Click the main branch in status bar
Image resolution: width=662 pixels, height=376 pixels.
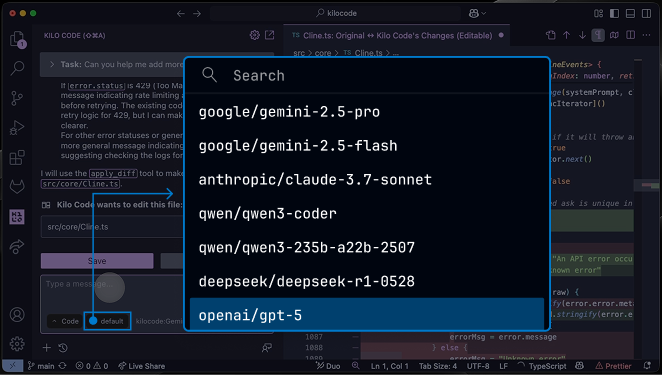pyautogui.click(x=41, y=366)
